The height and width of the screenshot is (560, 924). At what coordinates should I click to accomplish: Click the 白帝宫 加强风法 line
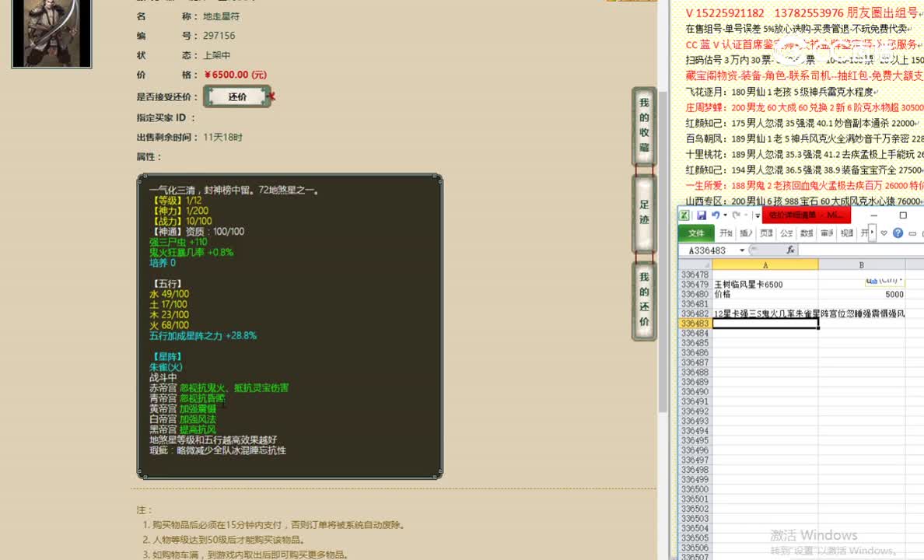click(183, 419)
